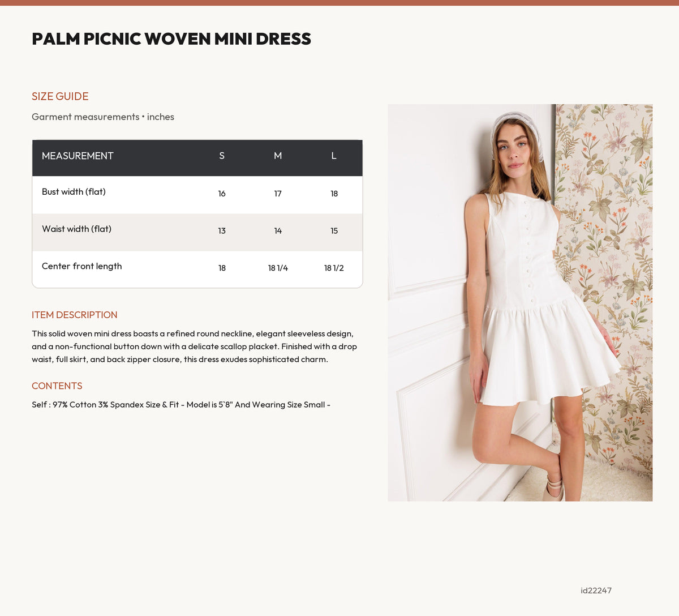
Task: Select the 'Waist width (flat)' row label
Action: click(76, 229)
